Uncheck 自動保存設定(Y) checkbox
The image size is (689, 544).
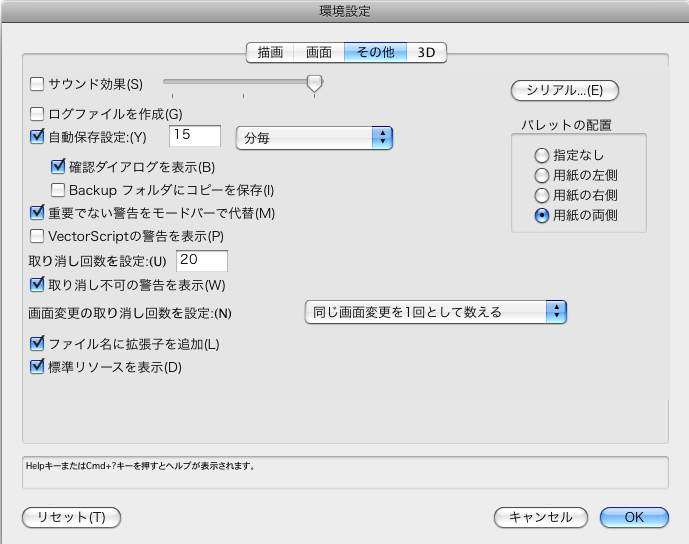coord(38,136)
